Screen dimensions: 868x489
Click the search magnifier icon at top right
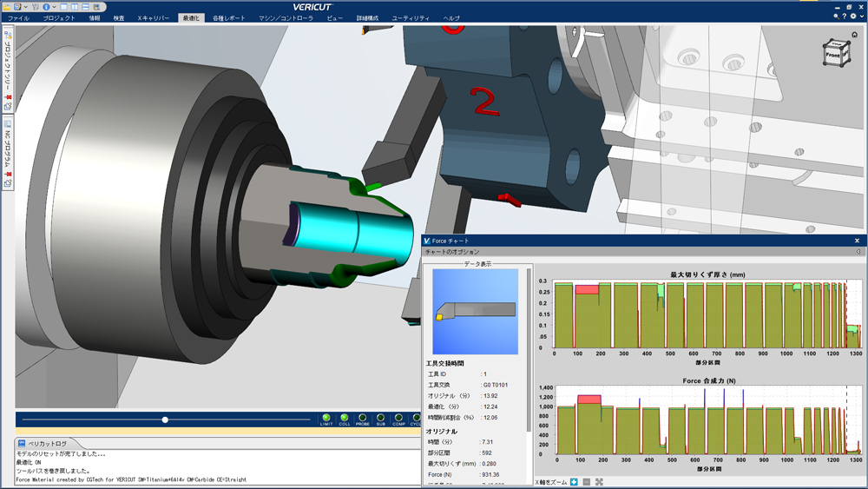(x=836, y=17)
